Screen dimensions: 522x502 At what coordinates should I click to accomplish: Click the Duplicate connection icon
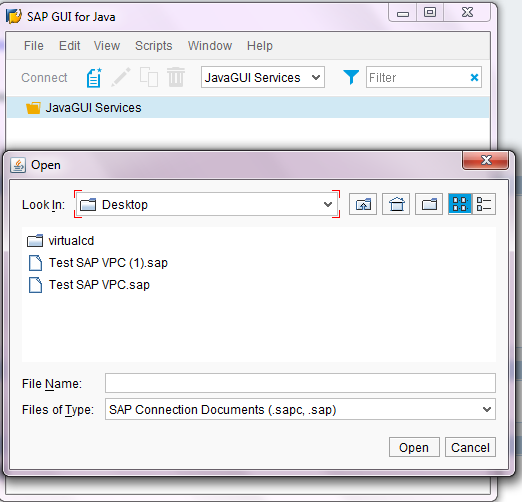click(x=149, y=77)
